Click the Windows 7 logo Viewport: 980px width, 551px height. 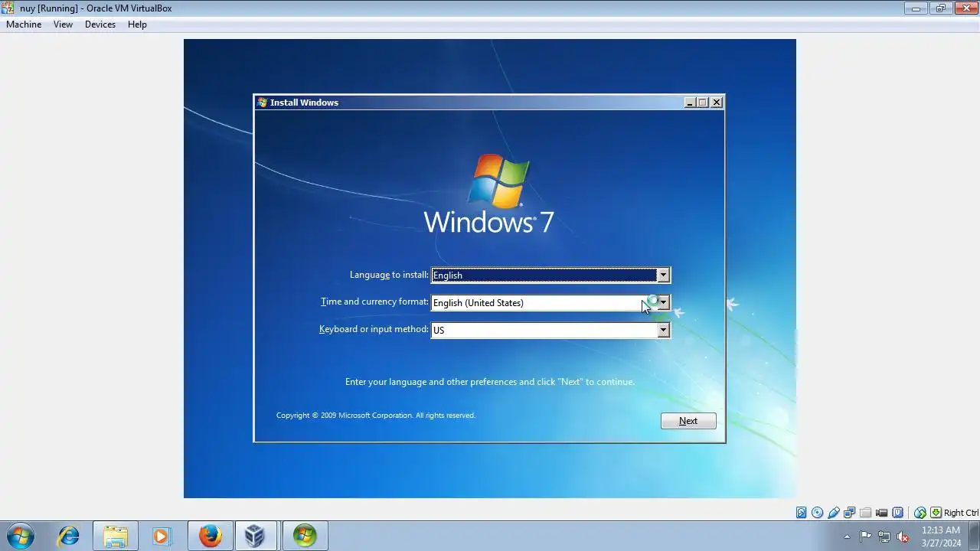(x=489, y=194)
